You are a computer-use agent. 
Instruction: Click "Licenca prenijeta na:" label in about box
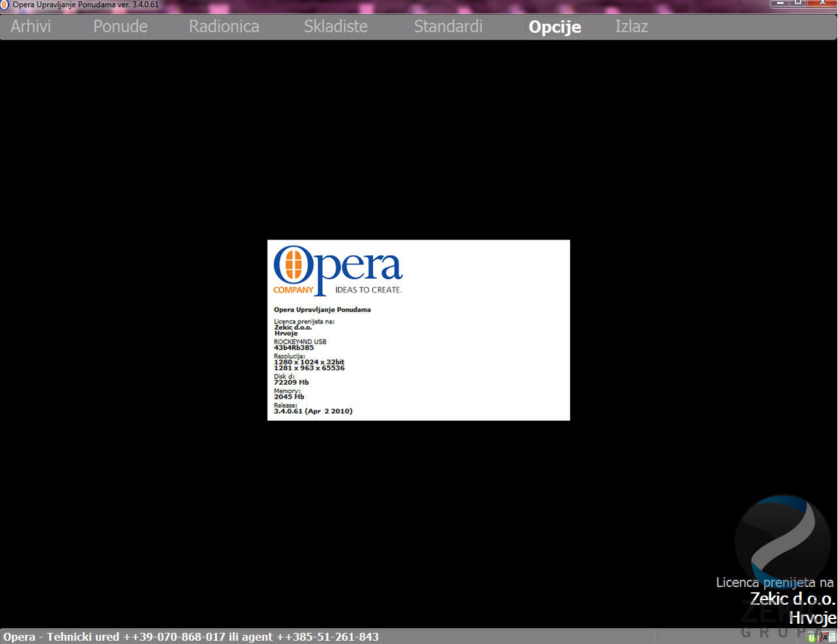[304, 321]
